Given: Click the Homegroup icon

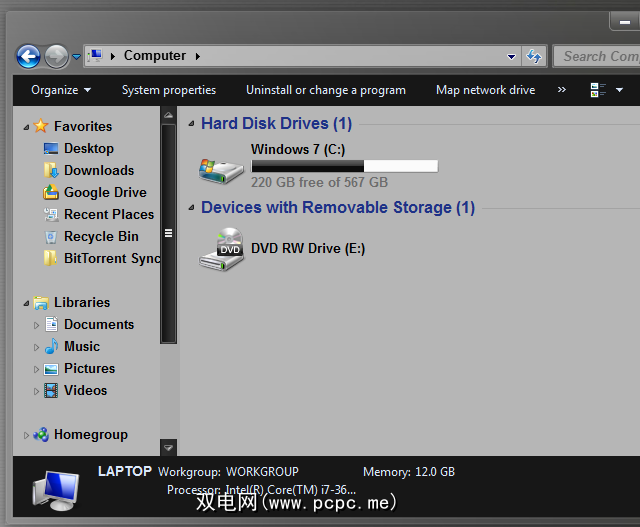Looking at the screenshot, I should 41,434.
